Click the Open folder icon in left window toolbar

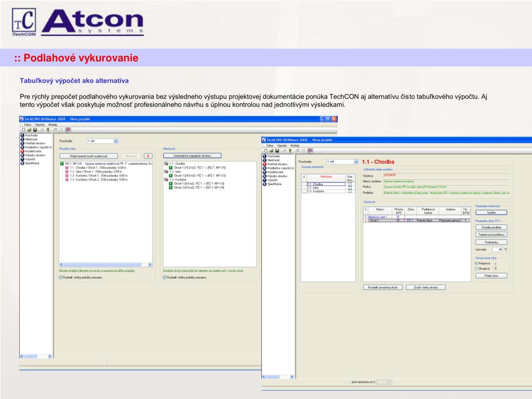click(x=30, y=130)
